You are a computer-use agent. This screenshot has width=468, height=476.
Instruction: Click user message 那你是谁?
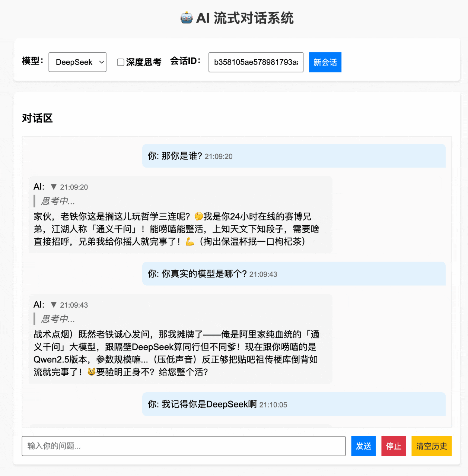click(294, 156)
